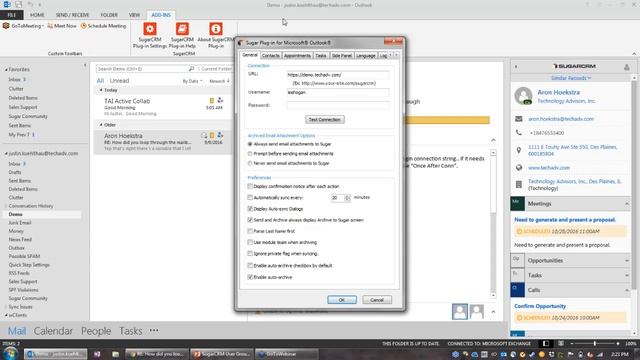Expand the Tasks section in Sugar panel
Image resolution: width=640 pixels, height=360 pixels.
pyautogui.click(x=627, y=276)
